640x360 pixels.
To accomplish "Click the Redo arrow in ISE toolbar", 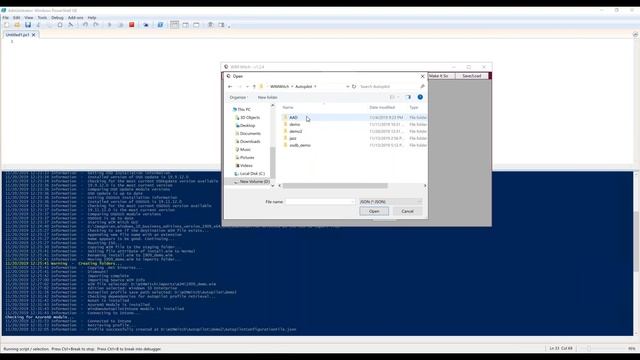I will (96, 25).
